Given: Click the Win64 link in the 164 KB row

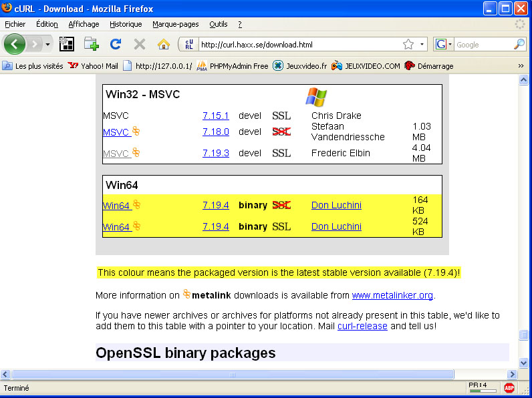Looking at the screenshot, I should pos(116,206).
